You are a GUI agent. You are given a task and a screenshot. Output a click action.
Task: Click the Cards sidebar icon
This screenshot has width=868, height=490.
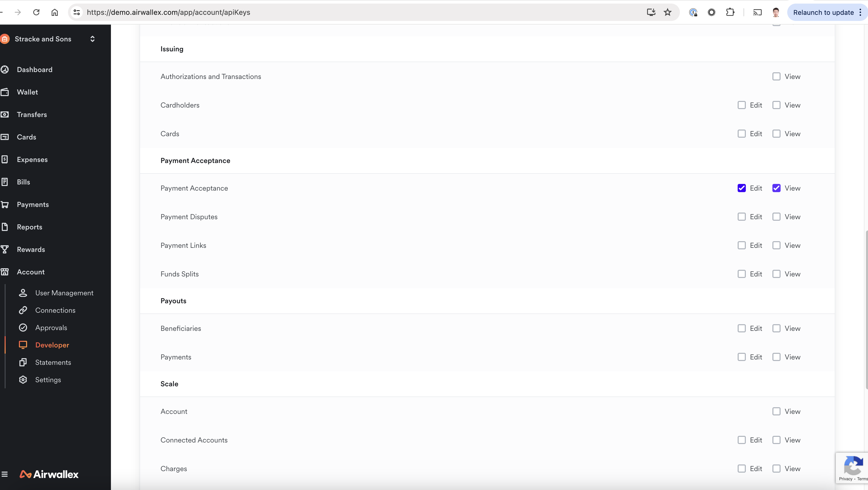(5, 137)
